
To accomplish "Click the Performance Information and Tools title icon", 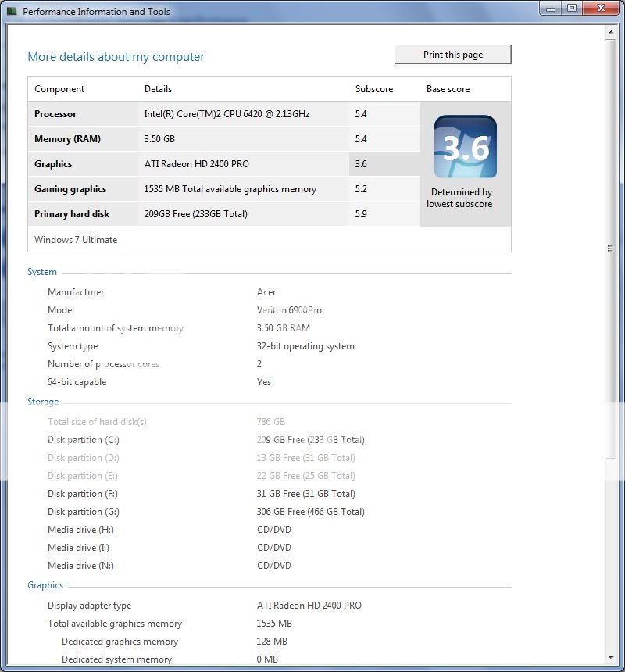I will tap(12, 11).
